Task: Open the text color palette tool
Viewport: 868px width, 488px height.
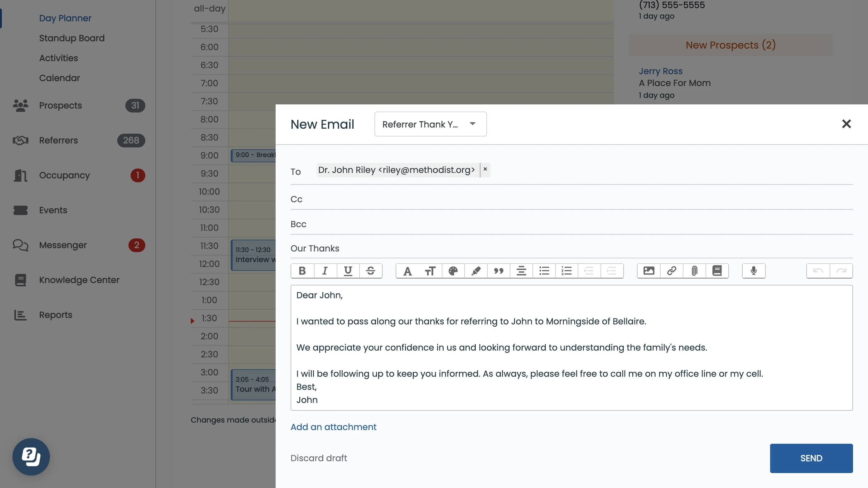Action: (x=453, y=271)
